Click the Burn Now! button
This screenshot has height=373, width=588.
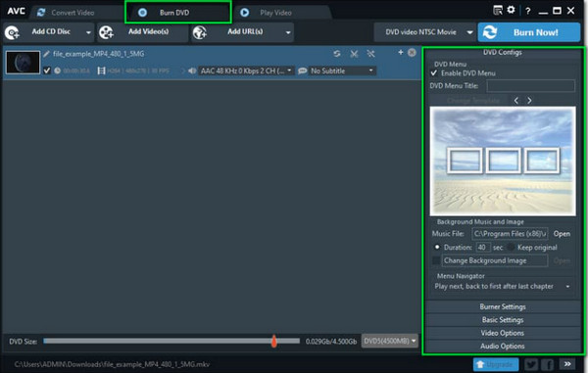tap(529, 32)
